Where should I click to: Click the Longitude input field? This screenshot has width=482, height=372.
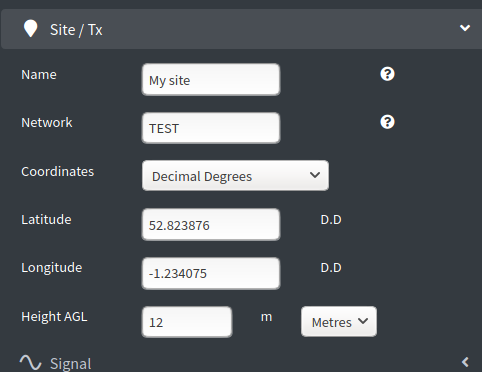211,273
